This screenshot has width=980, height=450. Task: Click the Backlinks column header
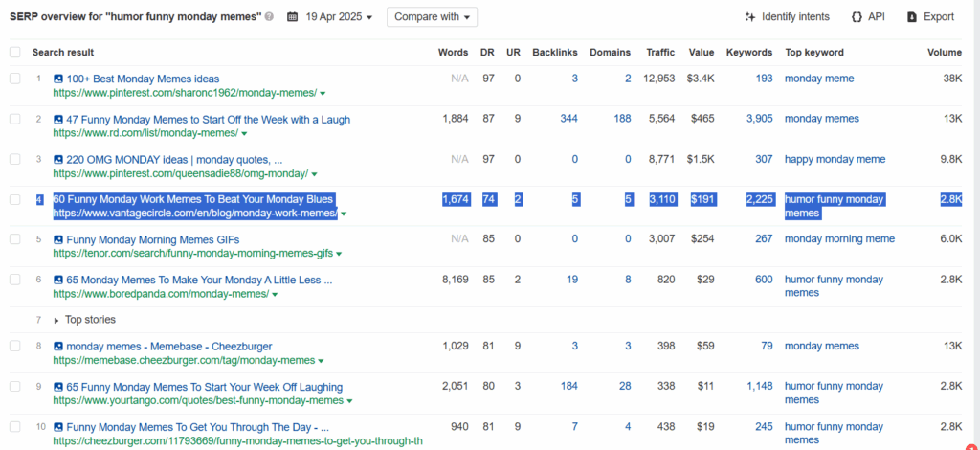(x=555, y=53)
